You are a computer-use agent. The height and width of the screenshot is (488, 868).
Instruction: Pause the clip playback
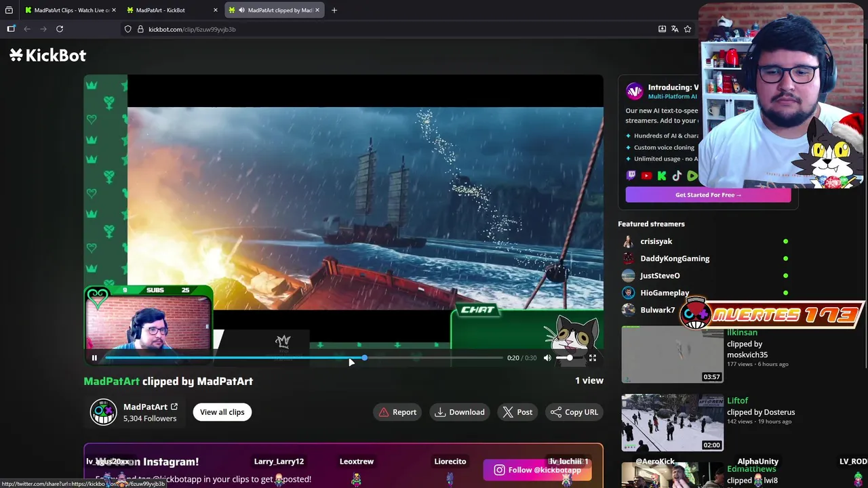click(94, 358)
